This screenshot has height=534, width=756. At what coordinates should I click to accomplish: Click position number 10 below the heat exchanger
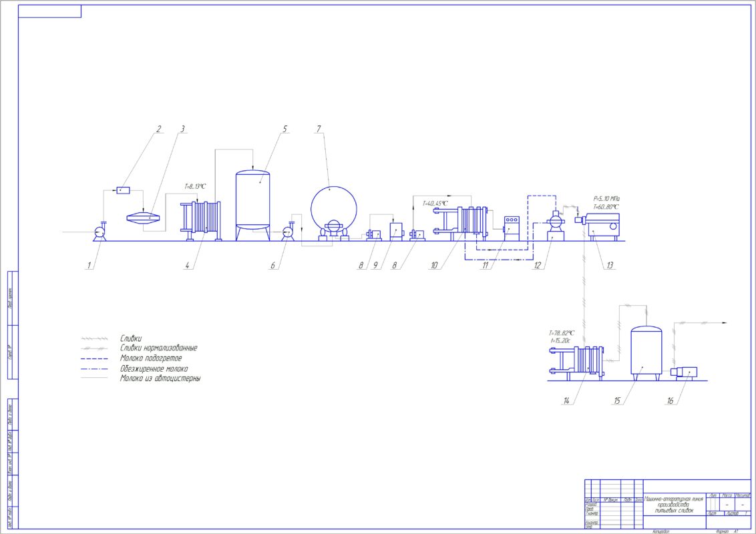434,265
